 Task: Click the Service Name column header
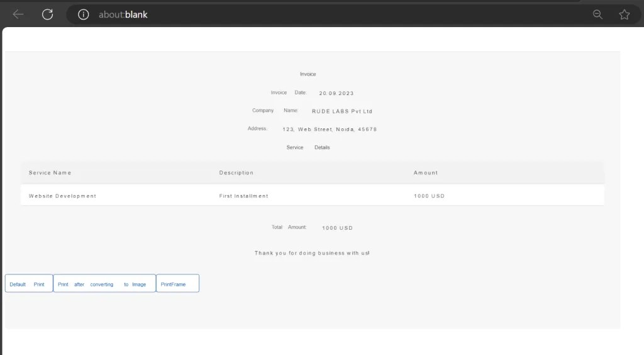click(x=50, y=173)
